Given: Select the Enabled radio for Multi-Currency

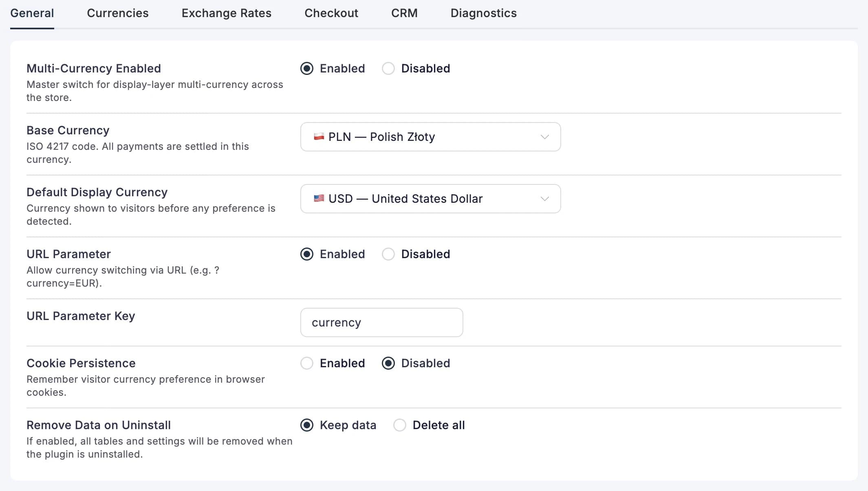Looking at the screenshot, I should coord(307,68).
